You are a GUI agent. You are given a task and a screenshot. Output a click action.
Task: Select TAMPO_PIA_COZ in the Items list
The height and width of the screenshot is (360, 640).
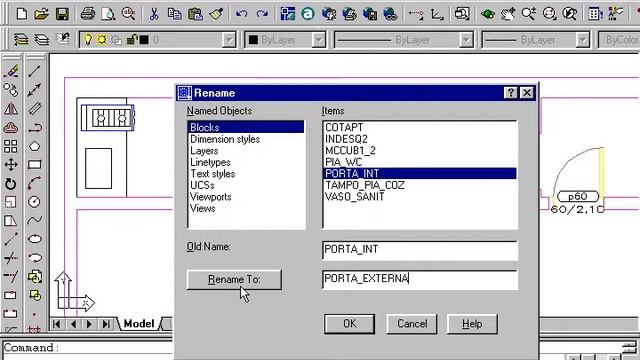click(420, 185)
